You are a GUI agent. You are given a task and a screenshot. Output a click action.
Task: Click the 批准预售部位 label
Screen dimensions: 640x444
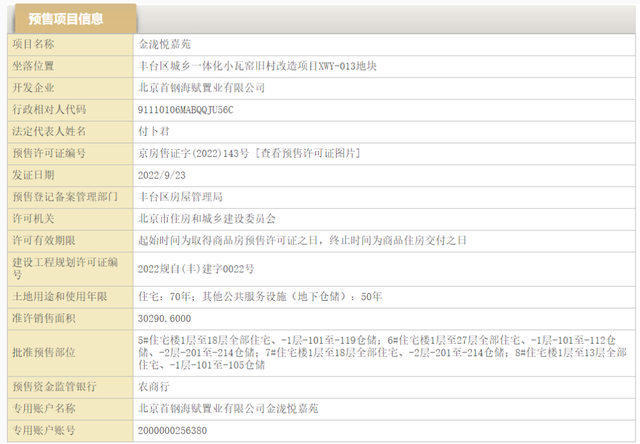[44, 353]
